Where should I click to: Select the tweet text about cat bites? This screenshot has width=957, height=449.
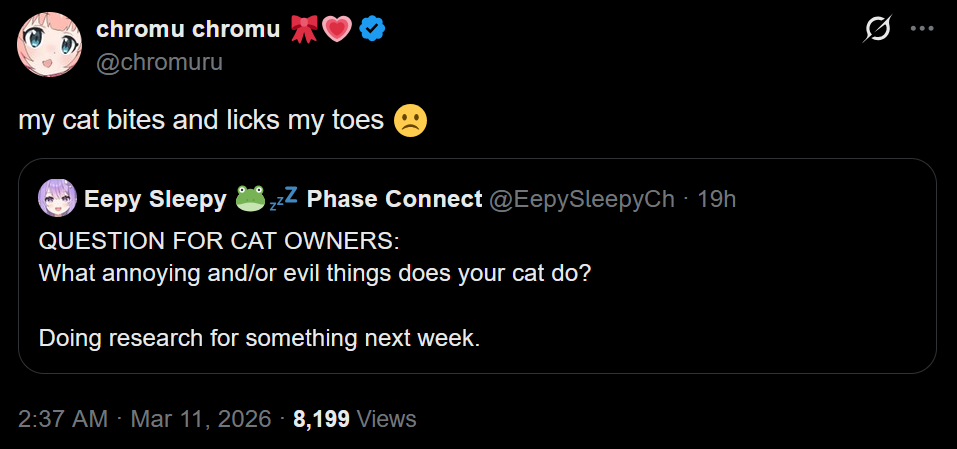pyautogui.click(x=201, y=121)
